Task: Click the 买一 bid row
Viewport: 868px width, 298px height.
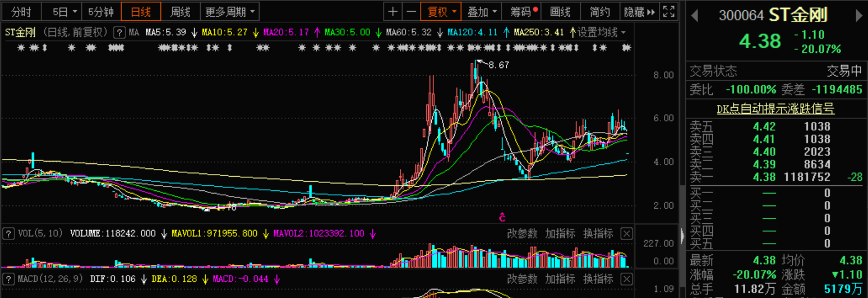Action: (x=776, y=194)
